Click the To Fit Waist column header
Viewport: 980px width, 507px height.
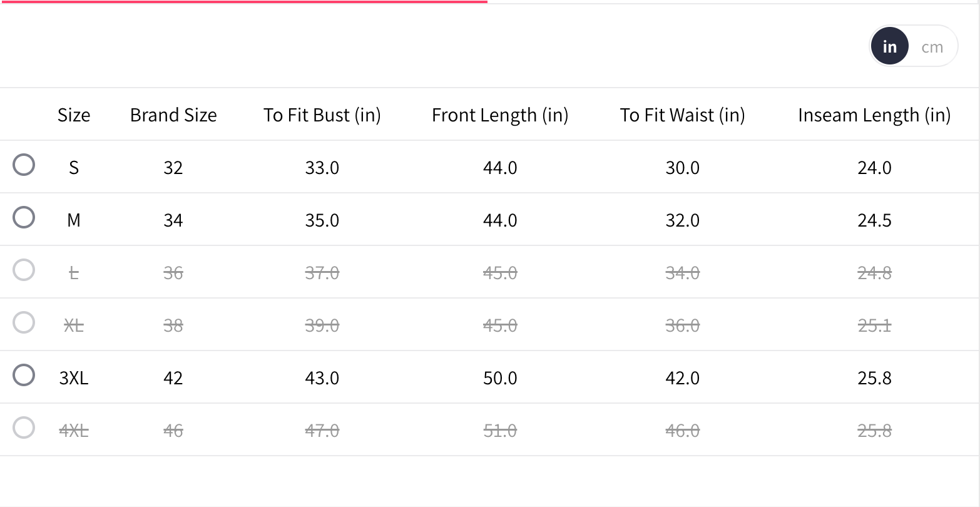click(x=683, y=115)
